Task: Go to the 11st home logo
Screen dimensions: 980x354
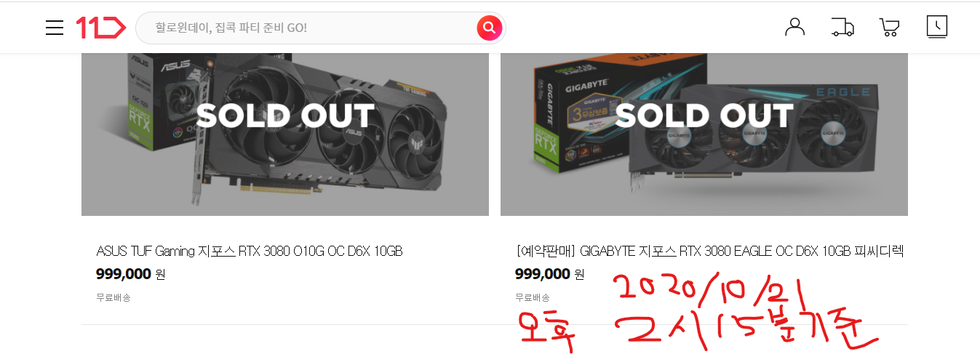Action: tap(100, 28)
